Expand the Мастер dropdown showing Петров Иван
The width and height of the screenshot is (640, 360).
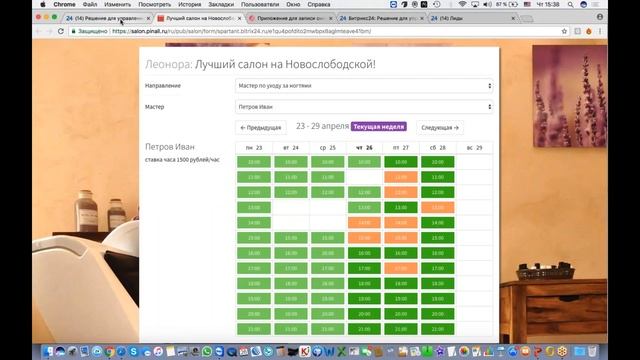364,107
